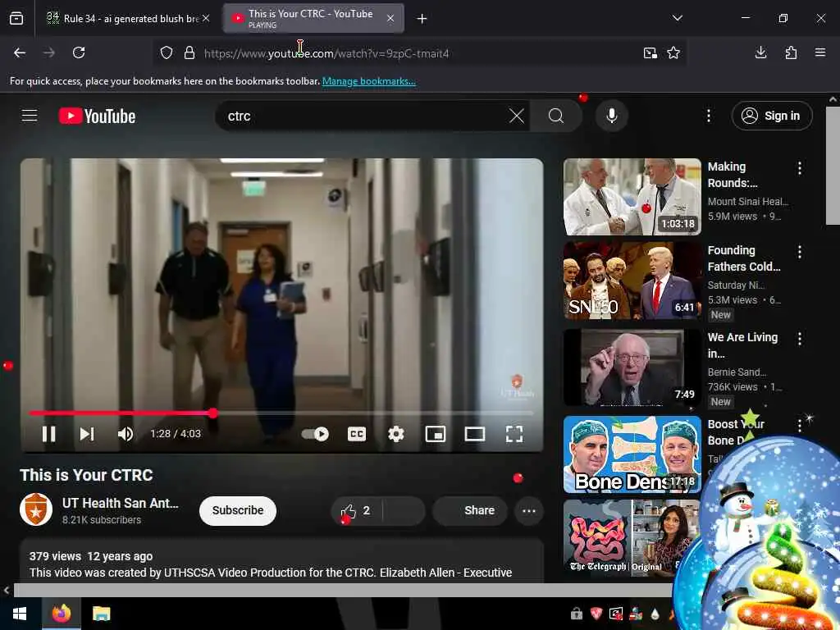Like the video with thumbs up

coord(357,510)
